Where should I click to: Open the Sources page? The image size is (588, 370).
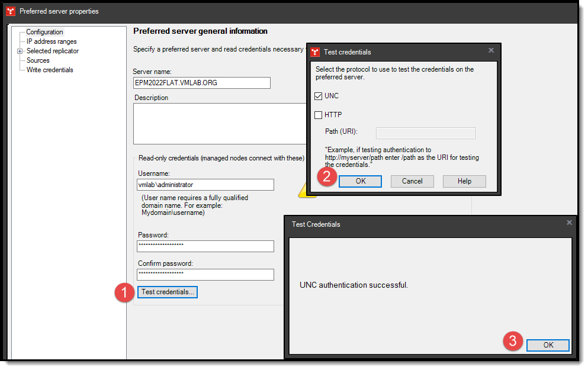37,60
